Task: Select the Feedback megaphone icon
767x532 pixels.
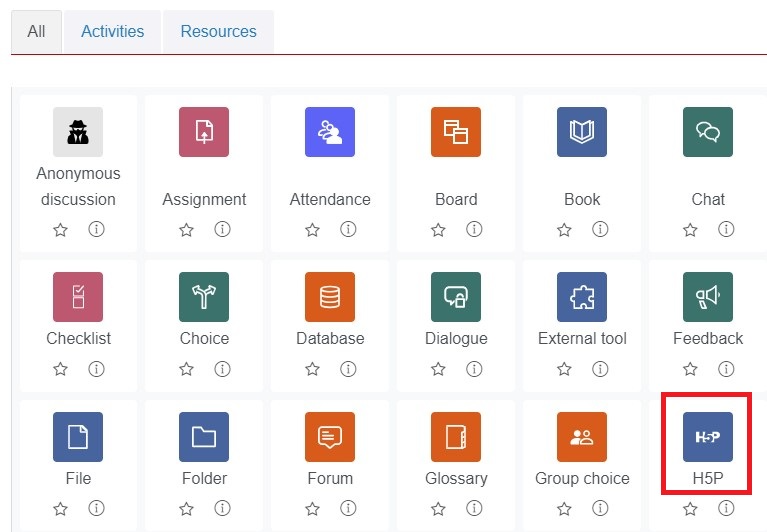Action: point(707,297)
